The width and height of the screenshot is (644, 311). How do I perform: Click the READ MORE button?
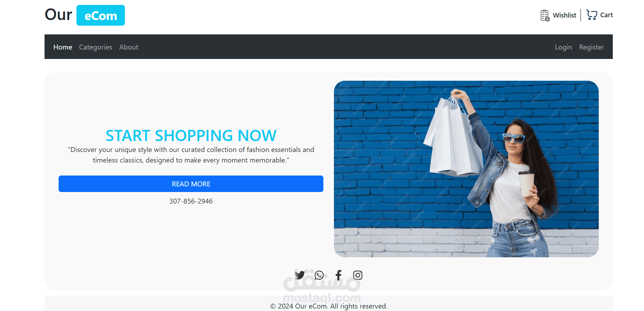coord(191,184)
